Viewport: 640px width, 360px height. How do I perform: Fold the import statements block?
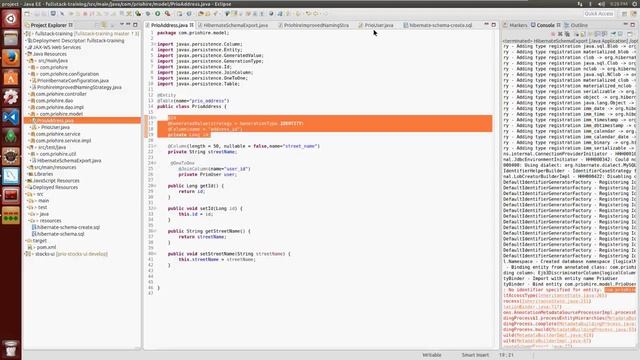pos(155,44)
